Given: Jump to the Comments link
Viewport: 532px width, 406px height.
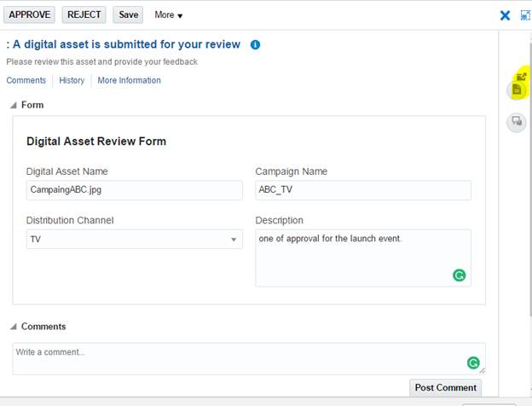Looking at the screenshot, I should click(26, 80).
